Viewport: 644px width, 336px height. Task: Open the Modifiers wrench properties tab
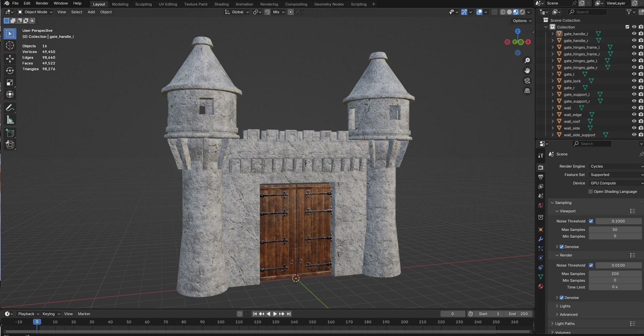coord(541,239)
